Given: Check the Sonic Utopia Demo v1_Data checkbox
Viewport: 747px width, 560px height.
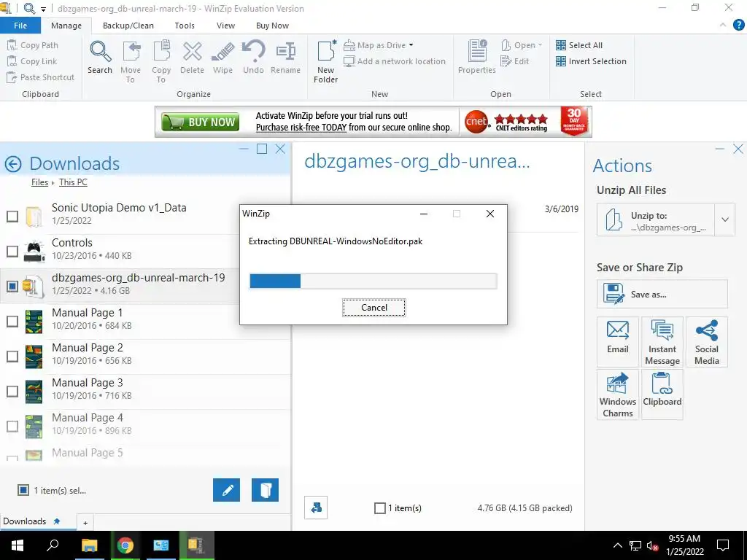Looking at the screenshot, I should point(12,216).
